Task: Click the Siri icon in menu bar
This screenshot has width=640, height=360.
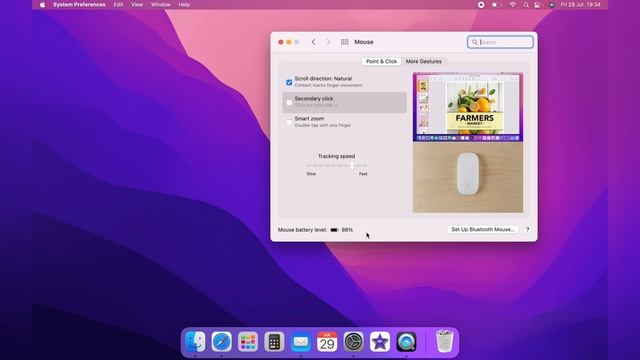Action: pyautogui.click(x=552, y=5)
